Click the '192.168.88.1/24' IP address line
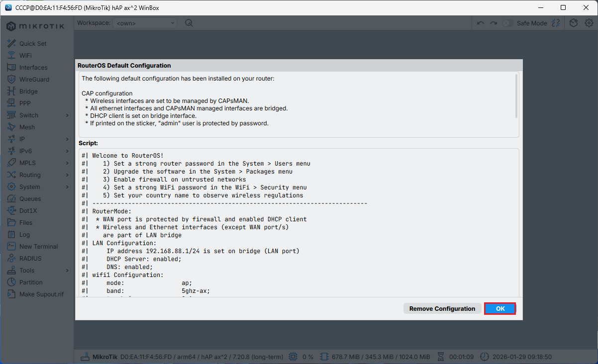 (203, 251)
